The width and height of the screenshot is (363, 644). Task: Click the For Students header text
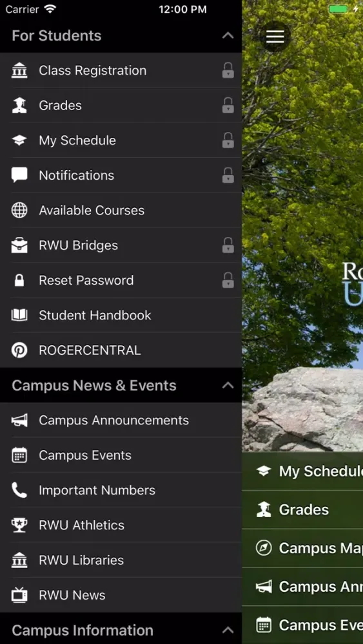coord(56,35)
